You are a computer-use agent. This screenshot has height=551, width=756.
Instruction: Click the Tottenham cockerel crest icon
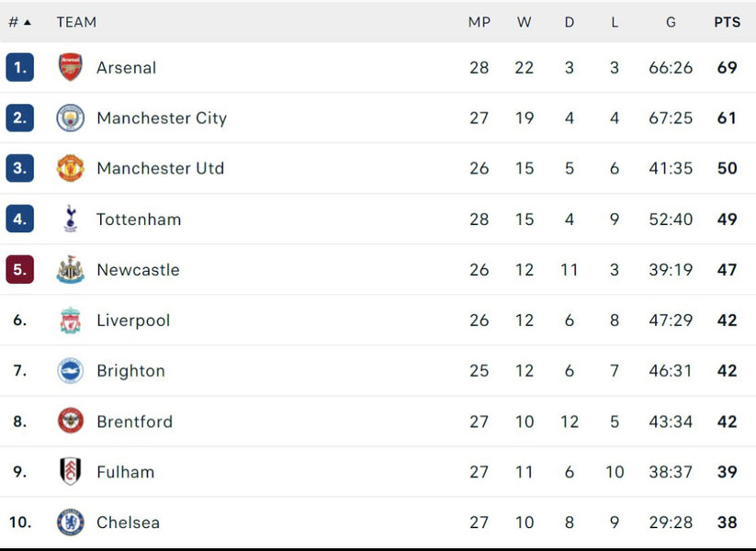(x=71, y=219)
